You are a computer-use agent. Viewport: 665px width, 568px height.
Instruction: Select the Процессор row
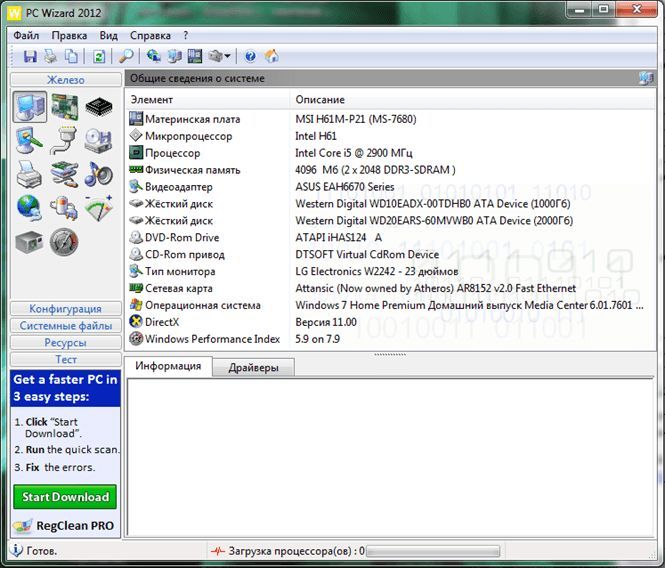pyautogui.click(x=390, y=153)
